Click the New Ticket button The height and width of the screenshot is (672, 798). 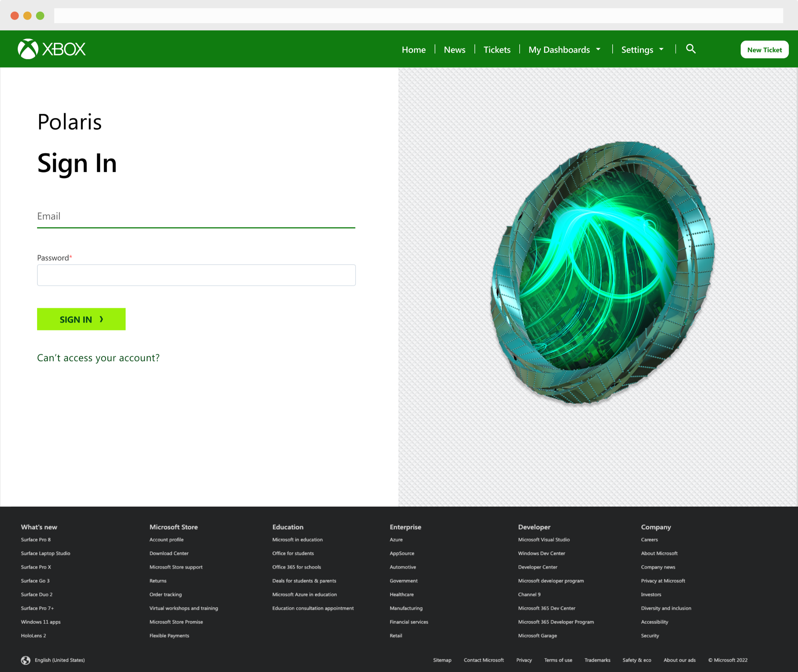click(x=765, y=49)
